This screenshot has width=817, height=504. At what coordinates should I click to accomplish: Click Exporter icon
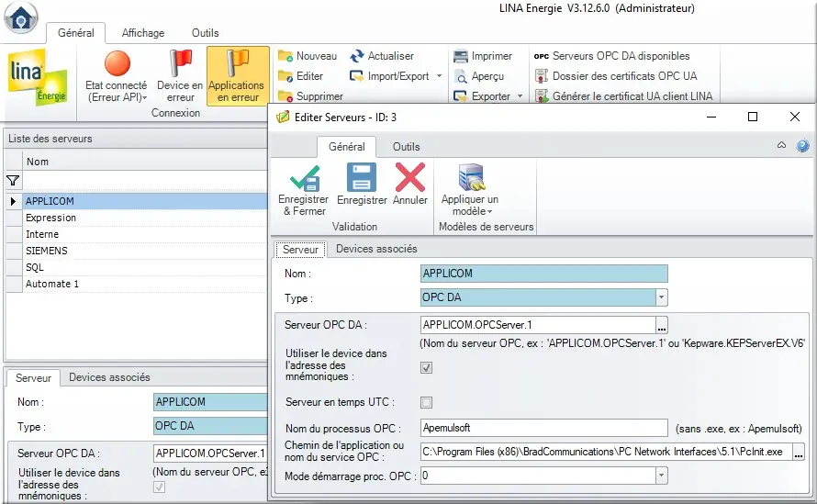(x=460, y=96)
